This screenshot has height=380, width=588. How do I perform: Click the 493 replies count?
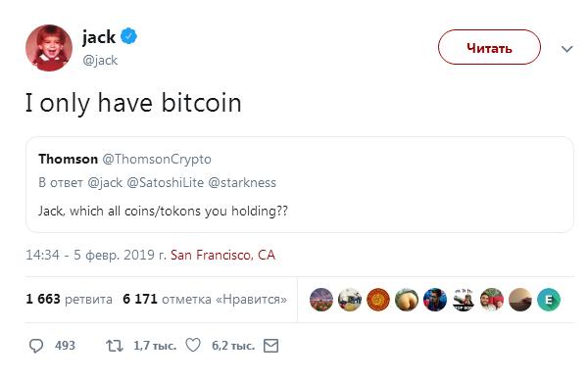tap(65, 345)
